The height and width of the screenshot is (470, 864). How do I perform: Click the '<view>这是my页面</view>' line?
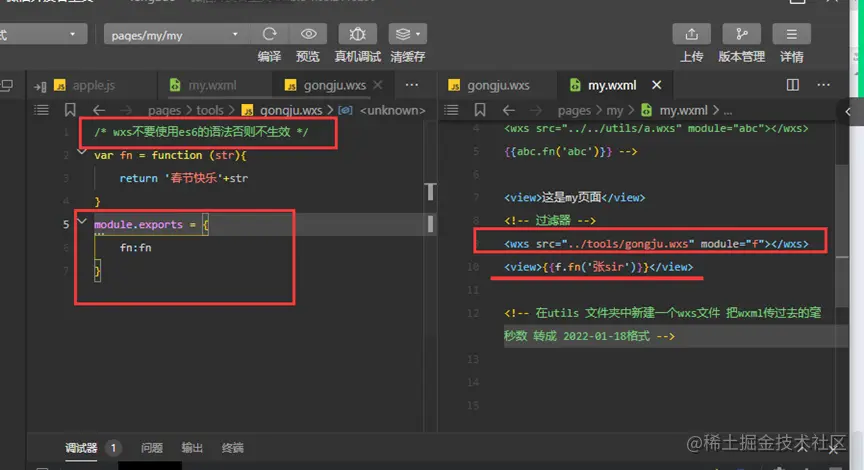click(x=574, y=197)
